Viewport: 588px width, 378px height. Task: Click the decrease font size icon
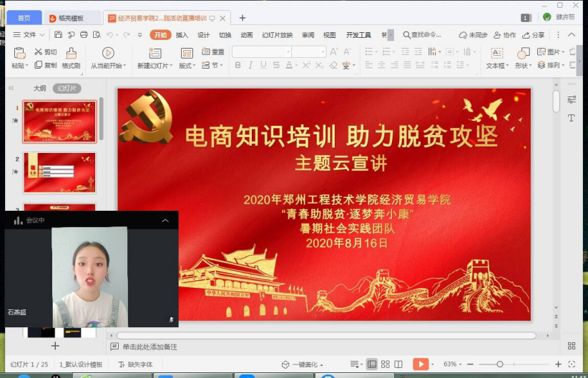[x=347, y=51]
